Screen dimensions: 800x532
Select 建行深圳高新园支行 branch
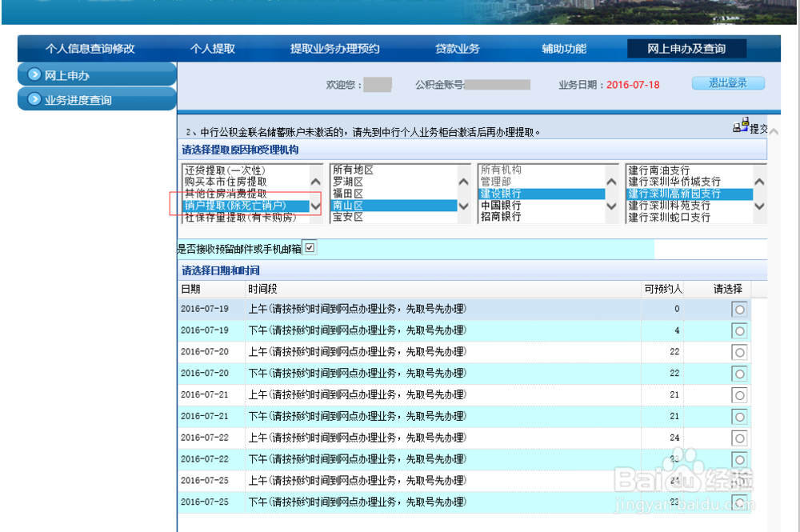pos(690,194)
